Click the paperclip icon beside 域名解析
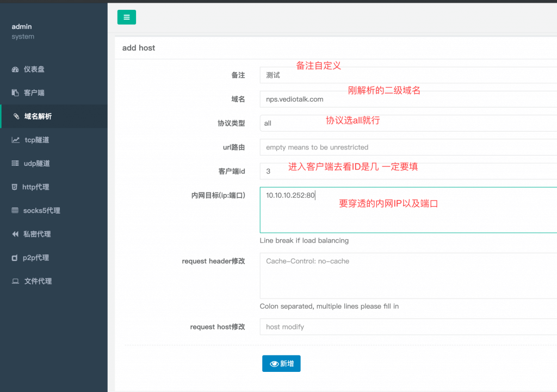This screenshot has width=557, height=392. click(x=16, y=116)
